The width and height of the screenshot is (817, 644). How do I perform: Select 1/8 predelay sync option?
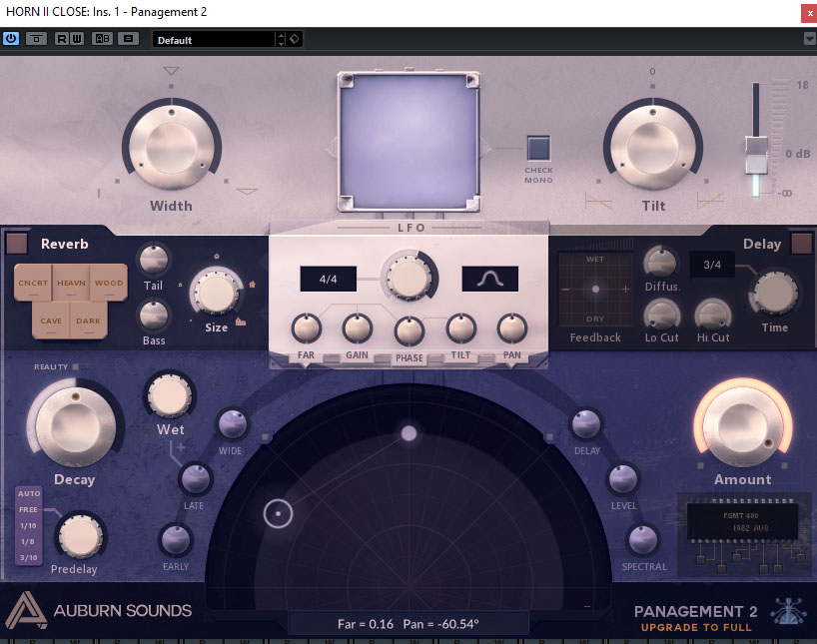click(x=28, y=542)
